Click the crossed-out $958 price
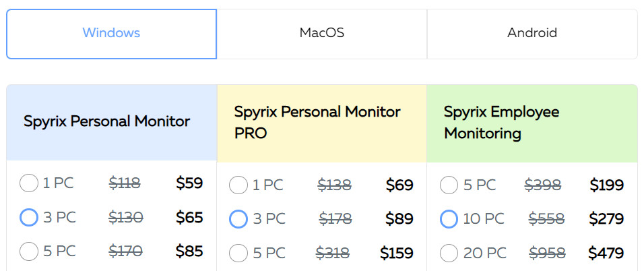Viewport: 644px width, 271px height. pos(547,253)
